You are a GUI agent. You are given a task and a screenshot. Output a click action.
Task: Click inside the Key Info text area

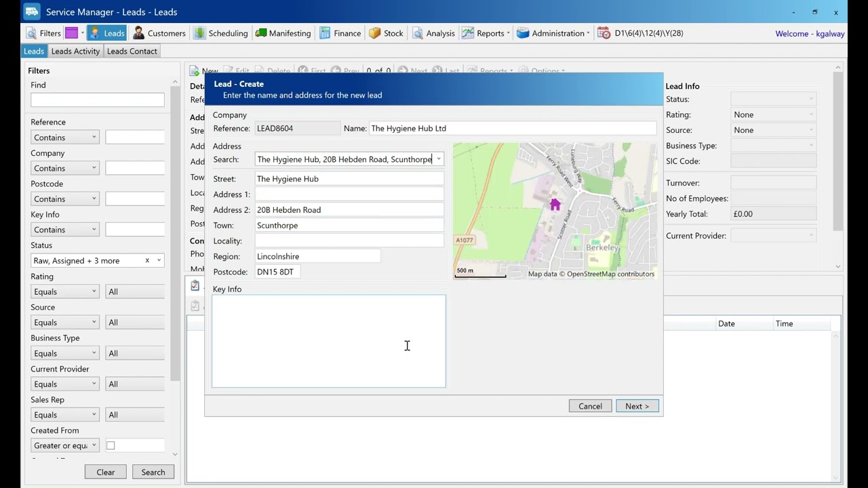[329, 341]
